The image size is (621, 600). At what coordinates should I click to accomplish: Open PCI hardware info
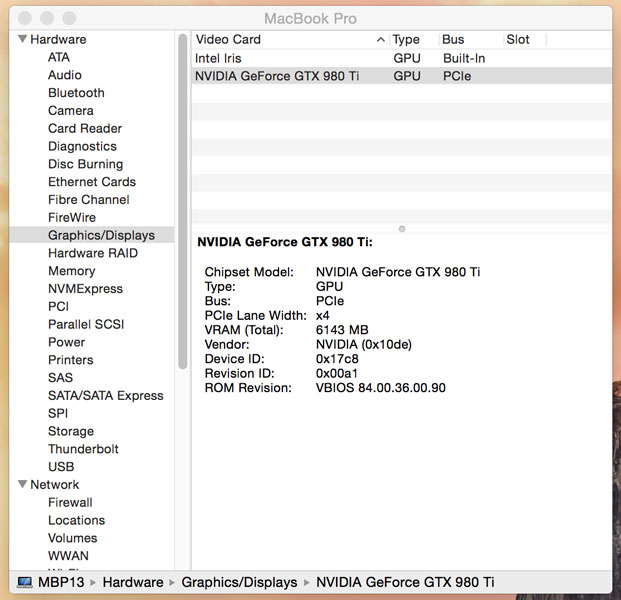coord(58,307)
